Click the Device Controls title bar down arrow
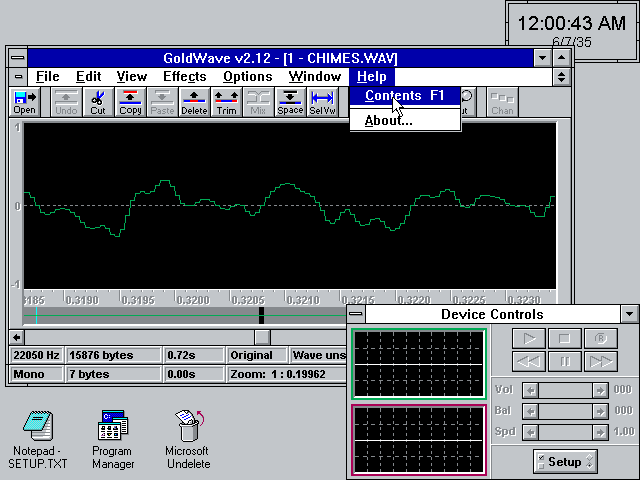The width and height of the screenshot is (640, 480). 628,315
